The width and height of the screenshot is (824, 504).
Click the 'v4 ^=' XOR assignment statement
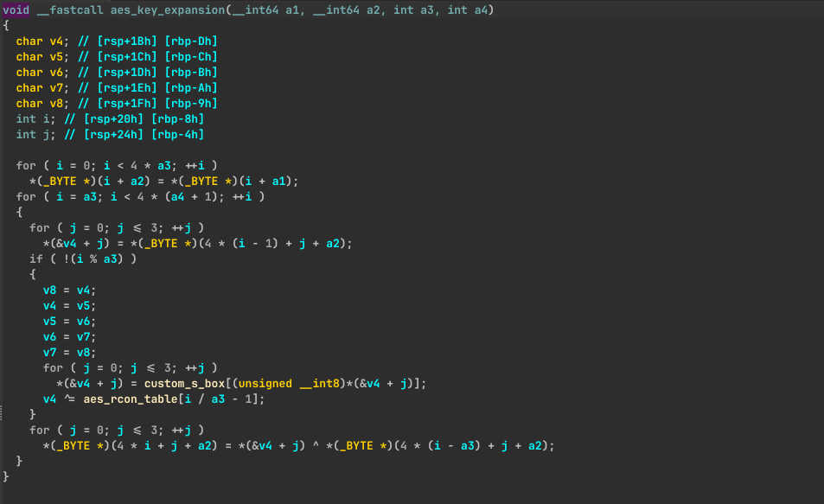pyautogui.click(x=52, y=399)
